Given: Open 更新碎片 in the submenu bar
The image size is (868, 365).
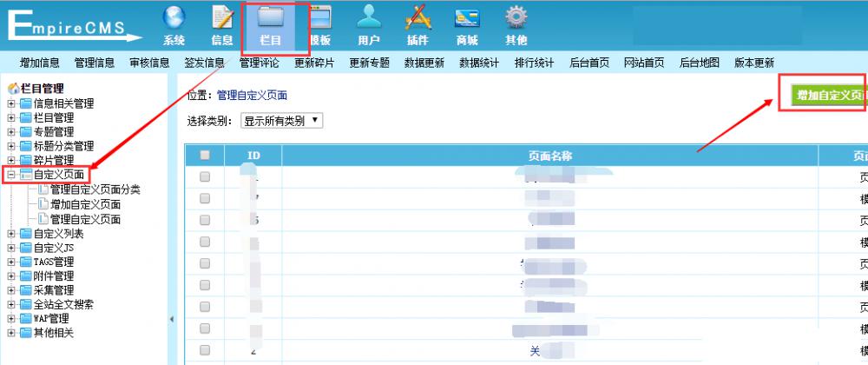Looking at the screenshot, I should [x=314, y=63].
